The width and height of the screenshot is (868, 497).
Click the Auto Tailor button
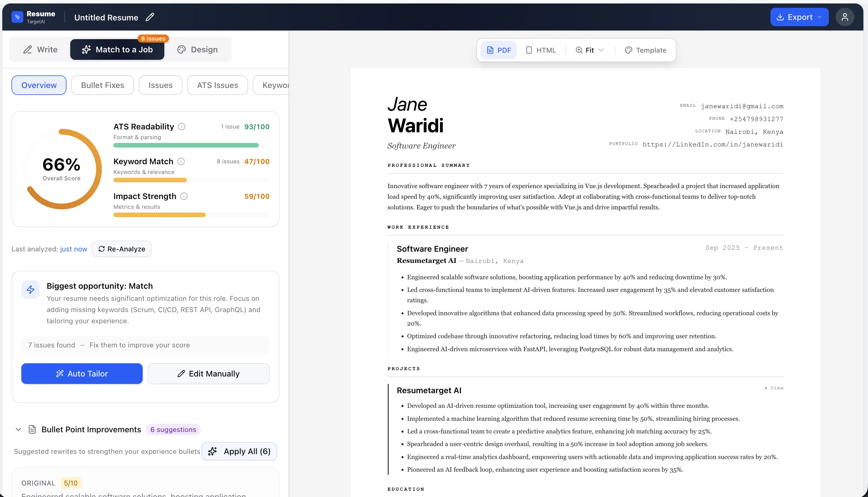click(x=82, y=373)
